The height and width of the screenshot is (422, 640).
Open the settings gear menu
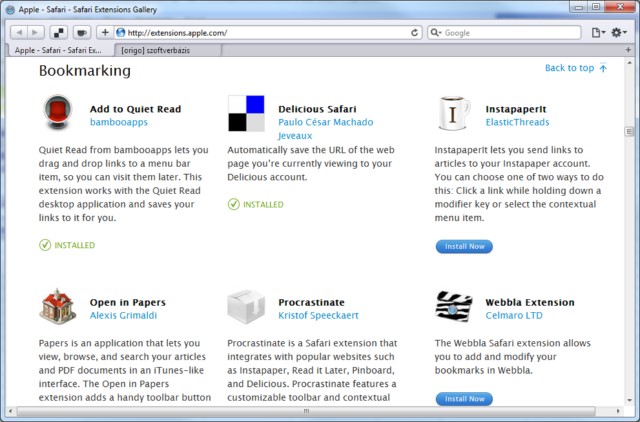619,33
